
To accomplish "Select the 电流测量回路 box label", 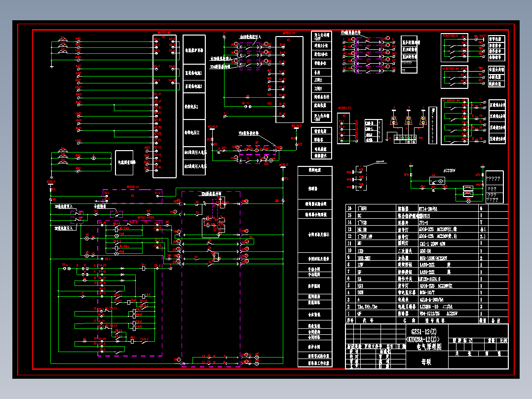I will click(x=127, y=162).
